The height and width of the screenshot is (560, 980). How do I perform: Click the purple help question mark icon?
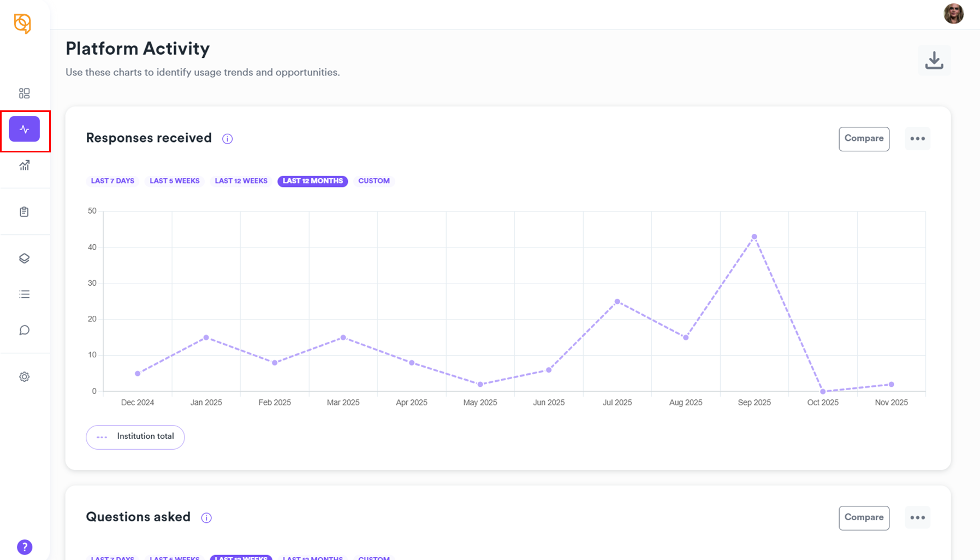pos(25,547)
